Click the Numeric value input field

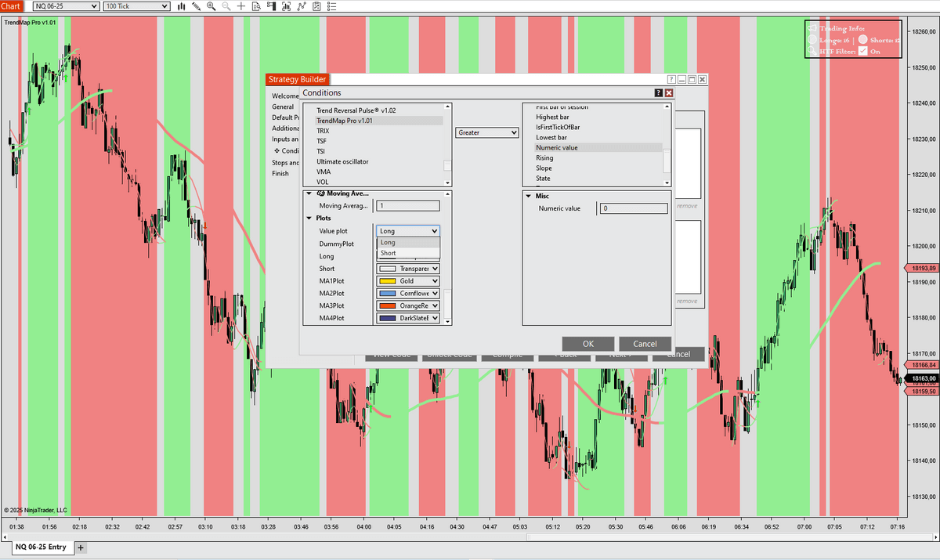click(x=634, y=208)
